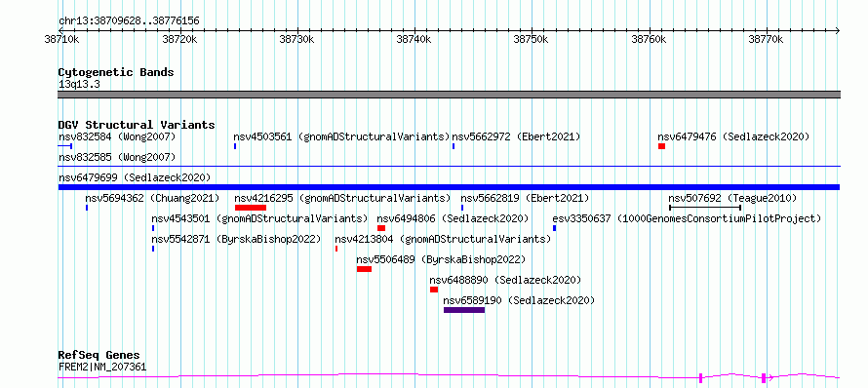Click the red nsv5506489 variant bar
Screen dimensions: 868x388
(x=364, y=269)
